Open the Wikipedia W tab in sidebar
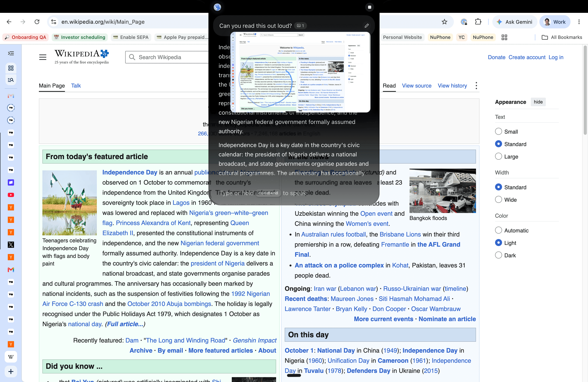Screen dimensions: 588x382 pos(11,357)
